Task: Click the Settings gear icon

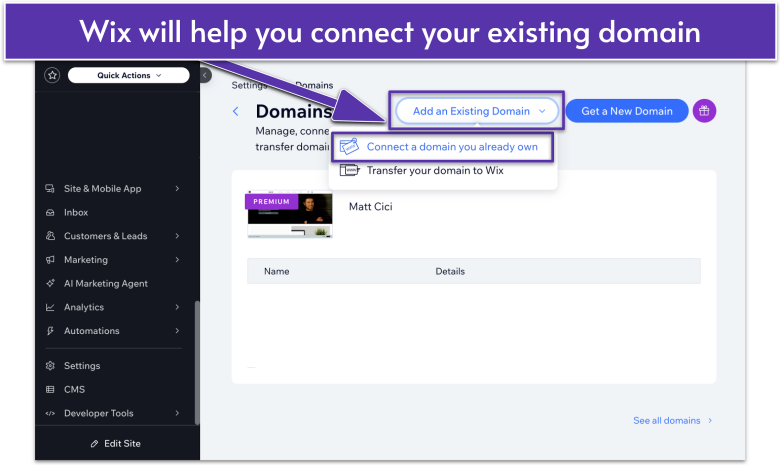Action: point(50,366)
